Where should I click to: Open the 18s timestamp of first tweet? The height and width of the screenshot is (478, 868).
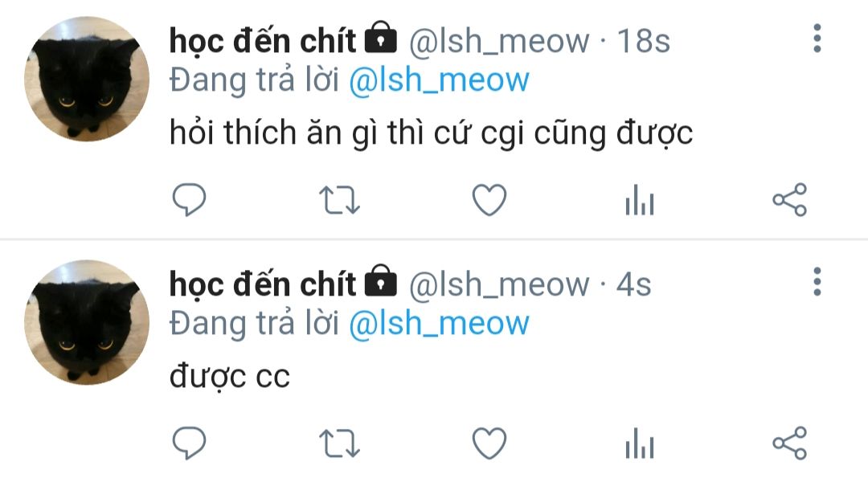point(643,41)
